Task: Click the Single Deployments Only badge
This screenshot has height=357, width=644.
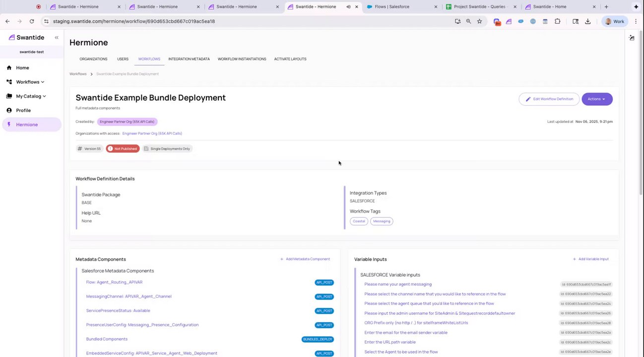Action: [167, 149]
